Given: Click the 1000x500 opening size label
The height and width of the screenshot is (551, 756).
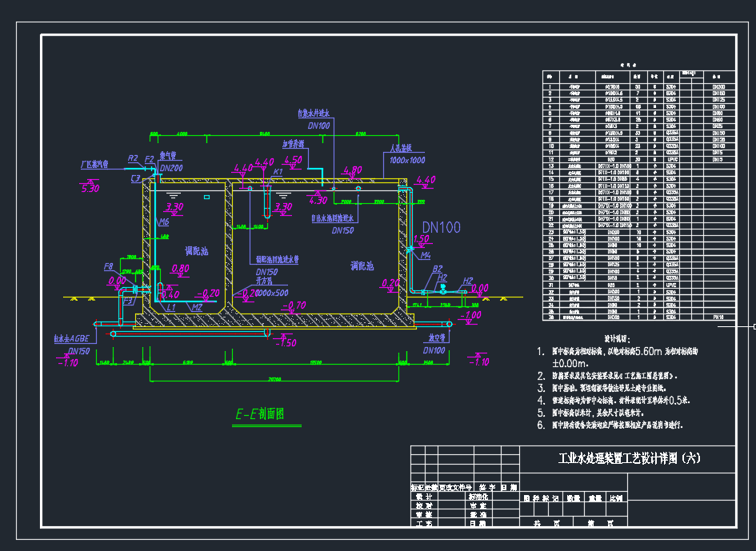Looking at the screenshot, I should [x=271, y=293].
